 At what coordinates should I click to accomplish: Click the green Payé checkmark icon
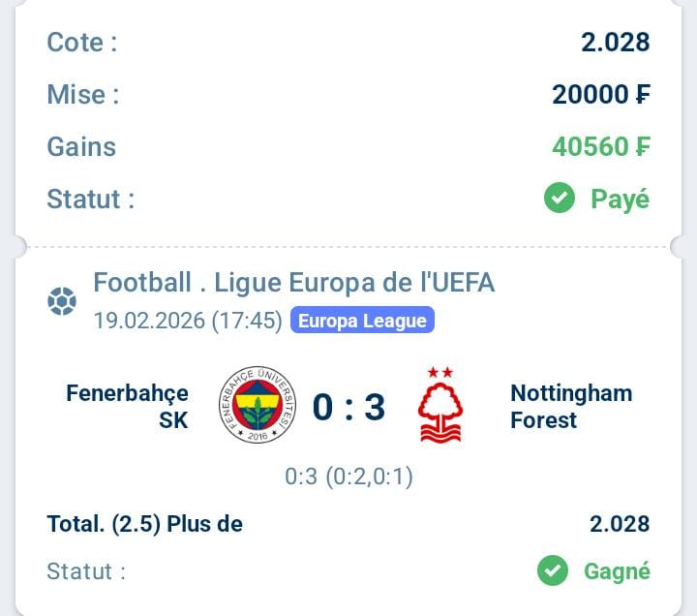(x=559, y=200)
